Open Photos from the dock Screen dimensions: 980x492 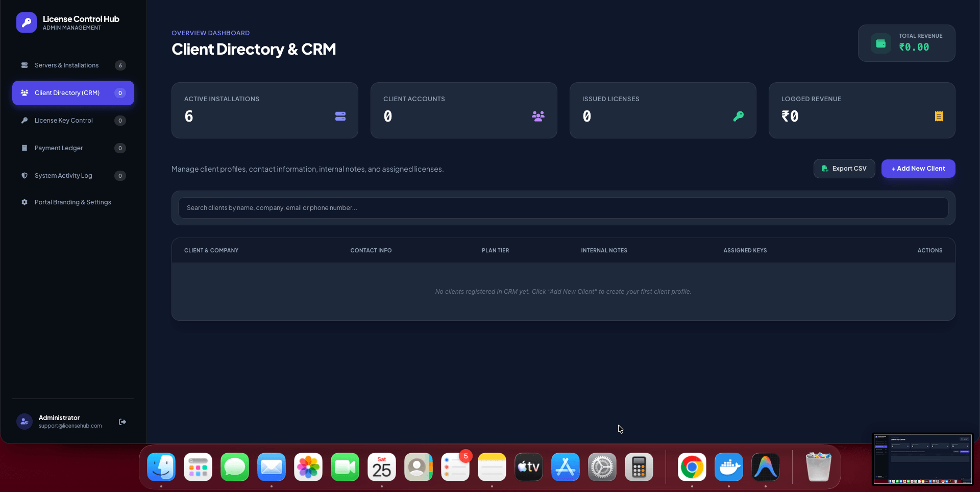click(x=308, y=467)
